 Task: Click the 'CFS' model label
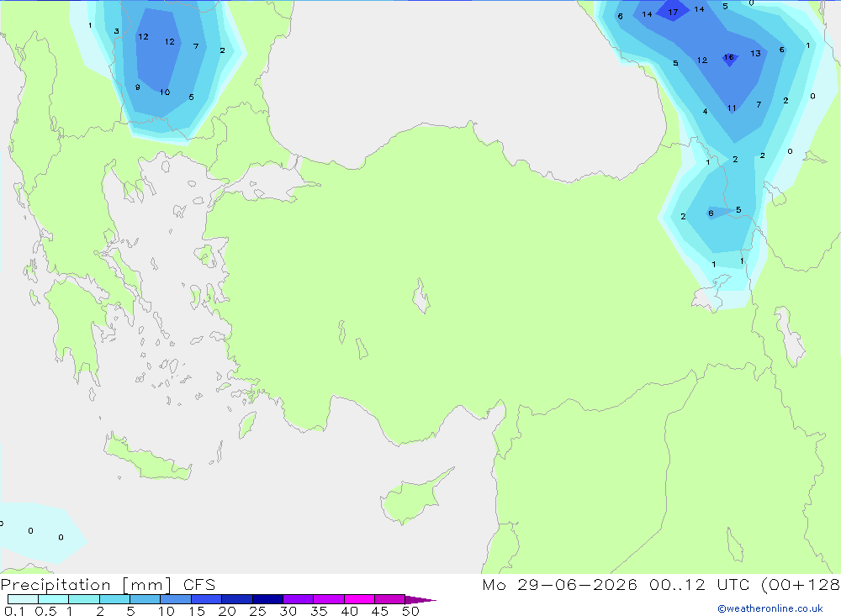(x=199, y=585)
